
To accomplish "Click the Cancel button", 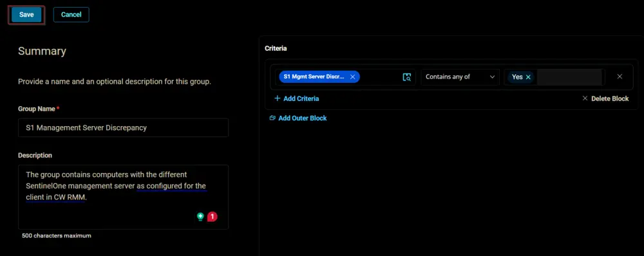I will pyautogui.click(x=71, y=15).
